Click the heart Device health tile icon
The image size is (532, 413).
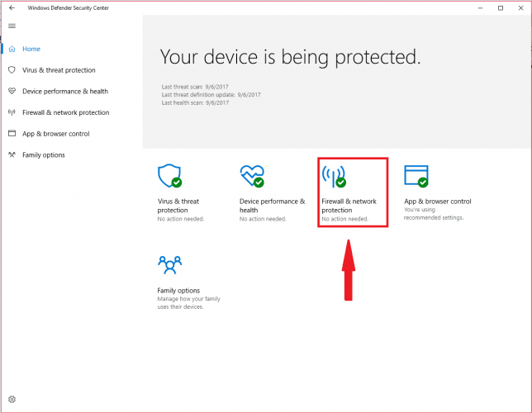point(252,176)
